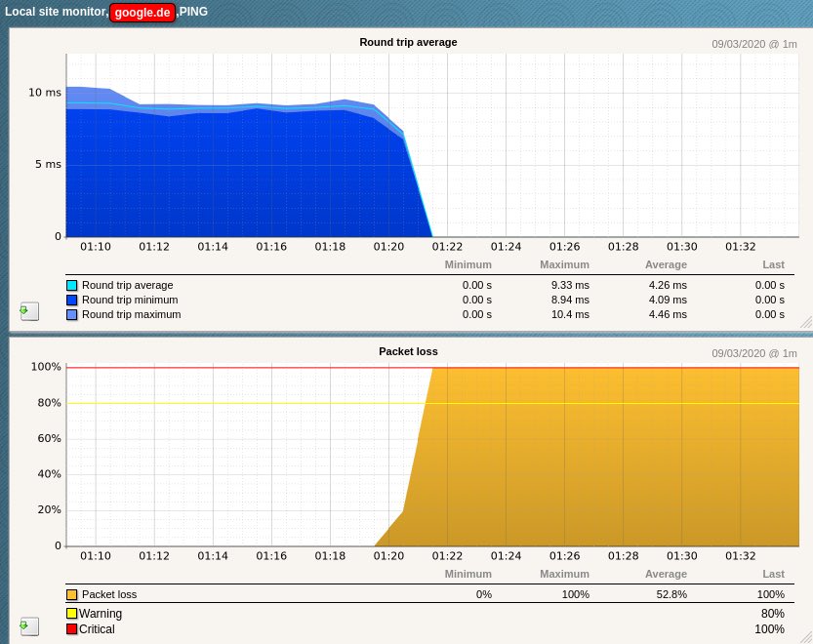This screenshot has height=644, width=813.
Task: Select the 'Round trip average' legend label
Action: point(128,285)
